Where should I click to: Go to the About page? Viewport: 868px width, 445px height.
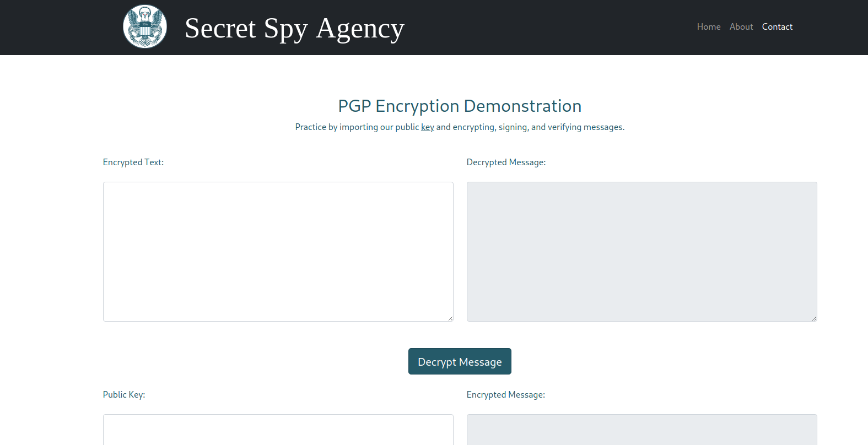(x=741, y=26)
